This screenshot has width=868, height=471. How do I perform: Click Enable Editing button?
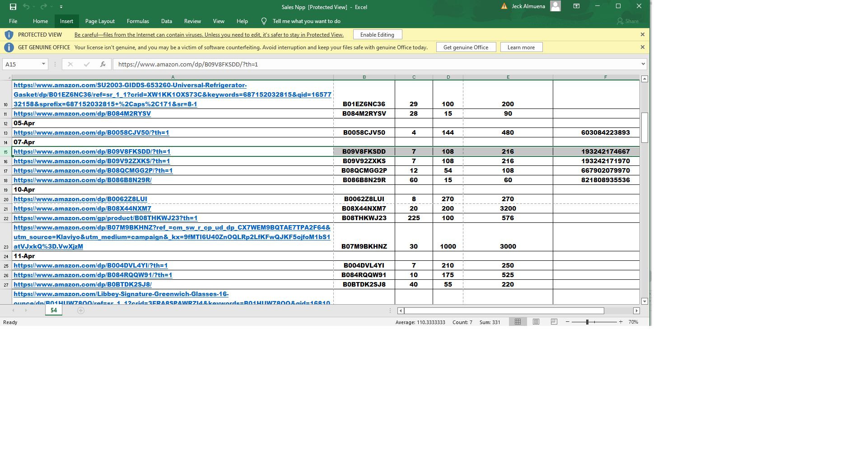377,35
